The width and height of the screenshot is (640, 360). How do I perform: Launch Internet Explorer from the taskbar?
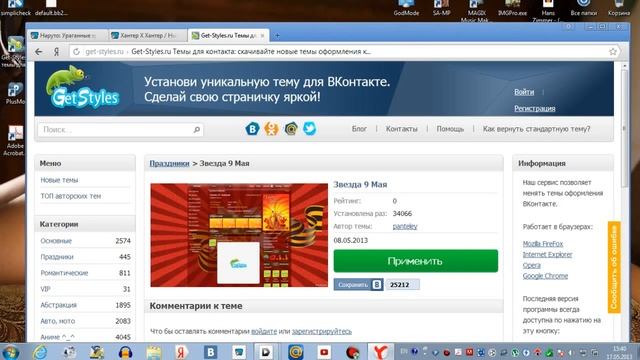click(40, 352)
